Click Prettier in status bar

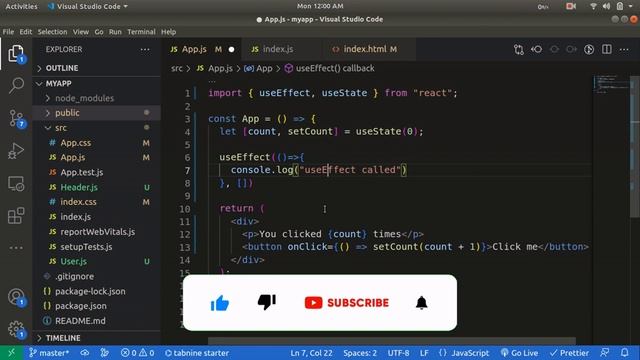569,353
